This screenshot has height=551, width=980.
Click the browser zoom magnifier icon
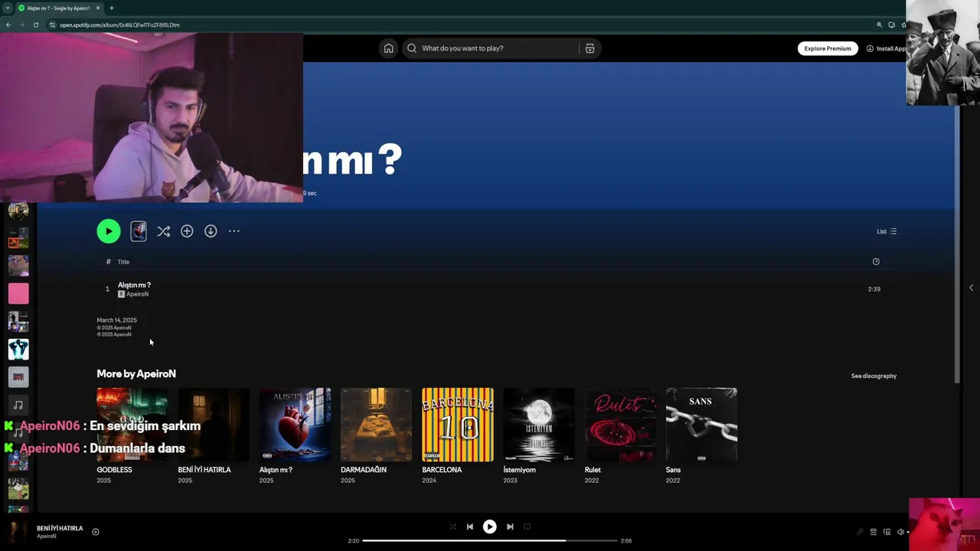click(x=879, y=24)
